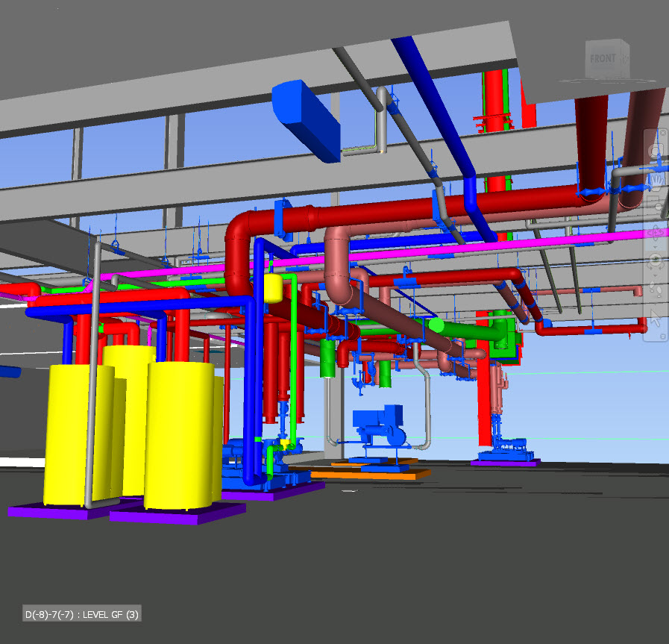Click the ViewCube right side edge

(x=625, y=58)
